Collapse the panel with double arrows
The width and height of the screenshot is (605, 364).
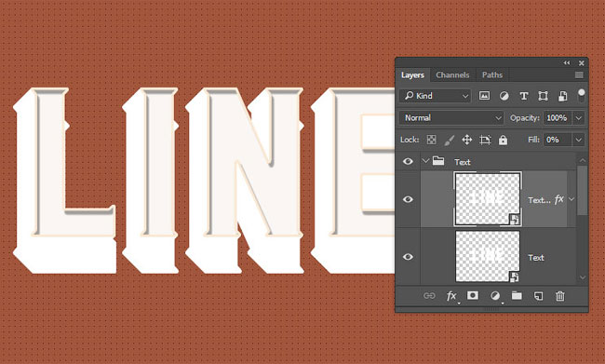click(567, 63)
